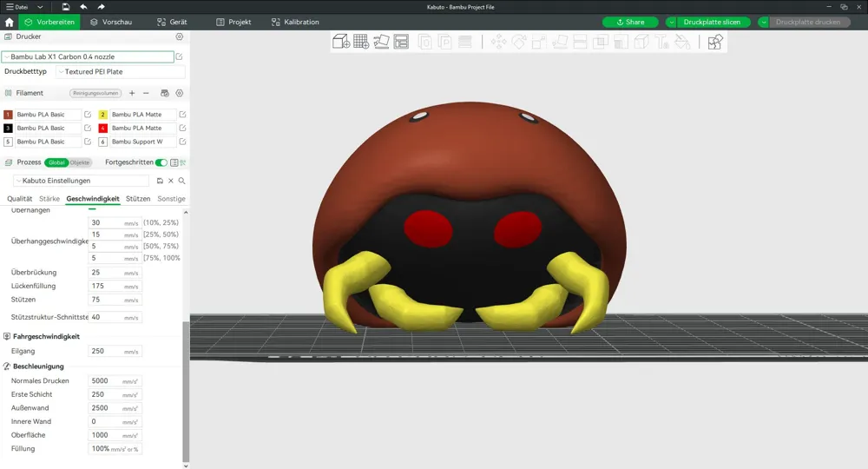Search process settings with magnifier icon
Screen dimensions: 868x469
pos(181,181)
